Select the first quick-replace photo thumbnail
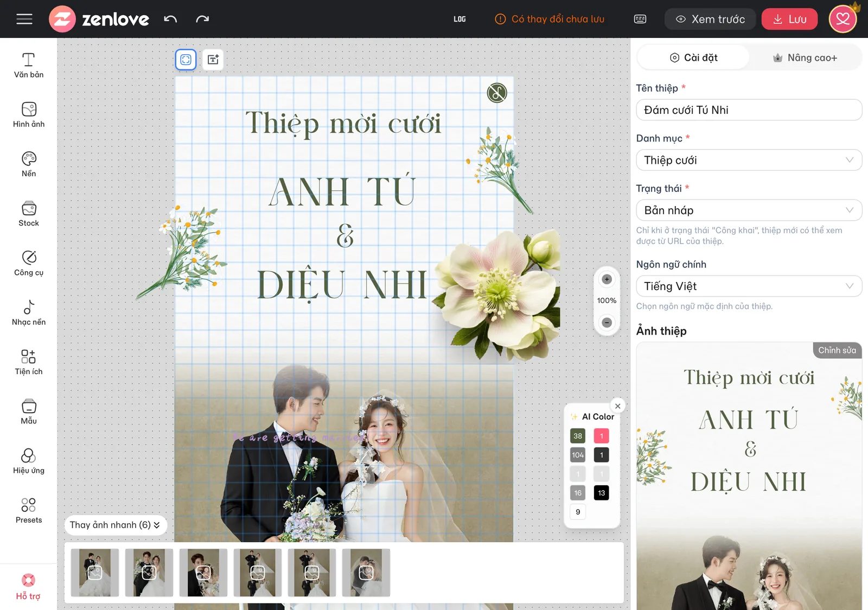Viewport: 868px width, 610px height. click(95, 573)
